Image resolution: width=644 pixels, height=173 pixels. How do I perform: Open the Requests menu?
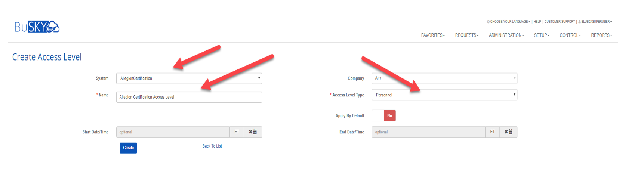(466, 35)
